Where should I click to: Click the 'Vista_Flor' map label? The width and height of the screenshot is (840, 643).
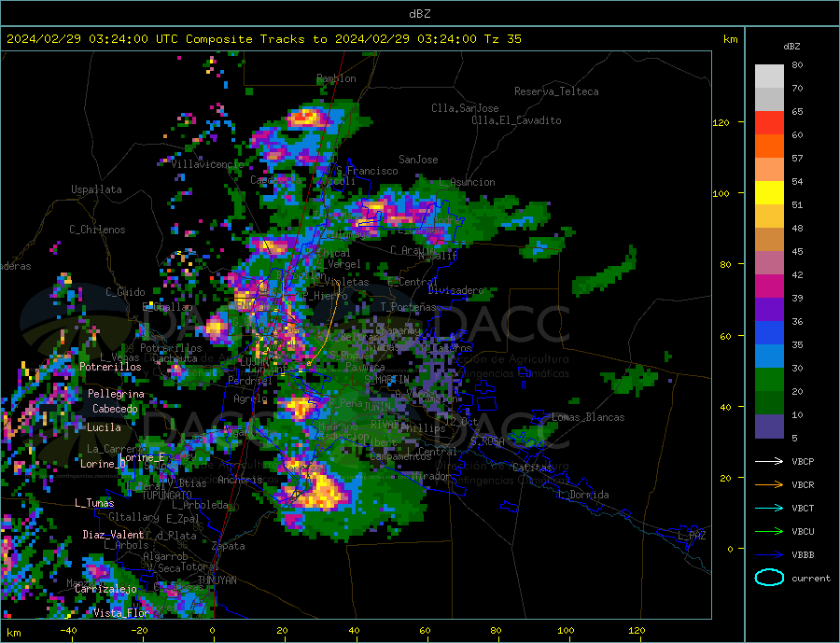point(121,613)
